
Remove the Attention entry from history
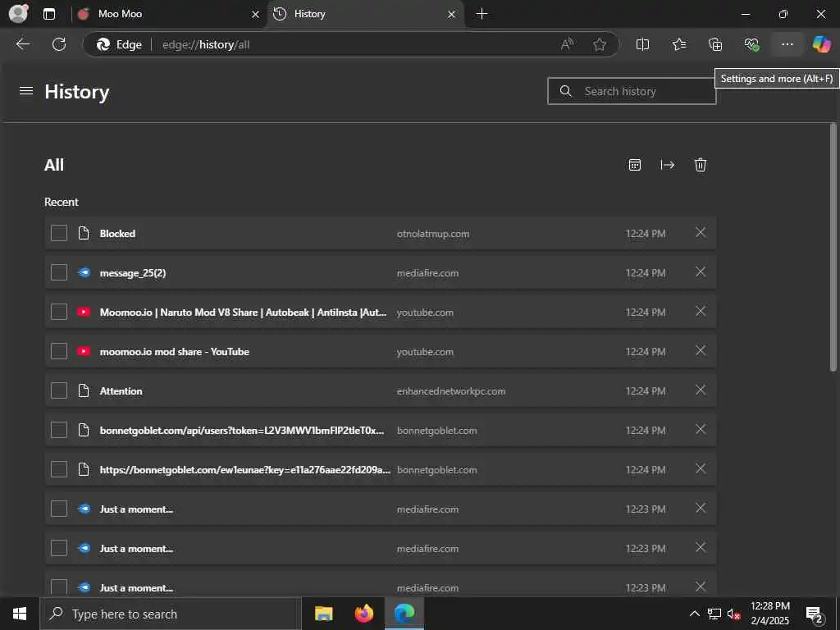pos(701,390)
